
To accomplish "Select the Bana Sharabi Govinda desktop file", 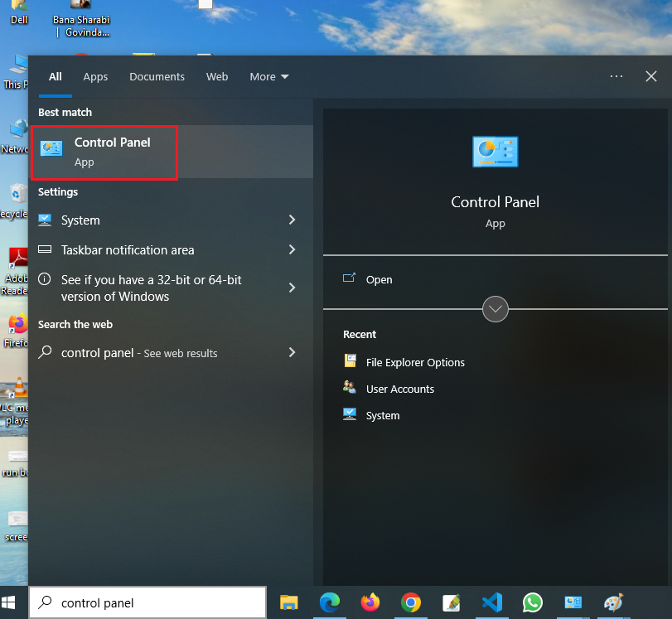I will (x=81, y=19).
